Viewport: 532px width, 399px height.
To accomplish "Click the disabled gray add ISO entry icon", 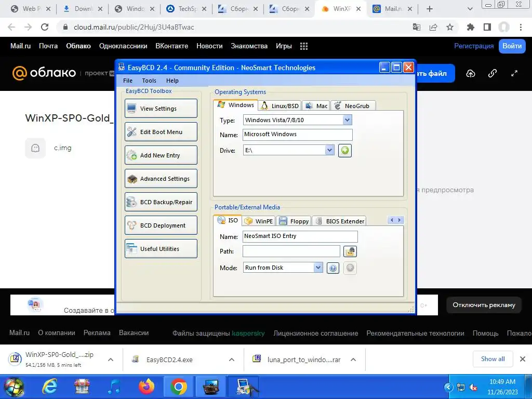I will [x=350, y=268].
